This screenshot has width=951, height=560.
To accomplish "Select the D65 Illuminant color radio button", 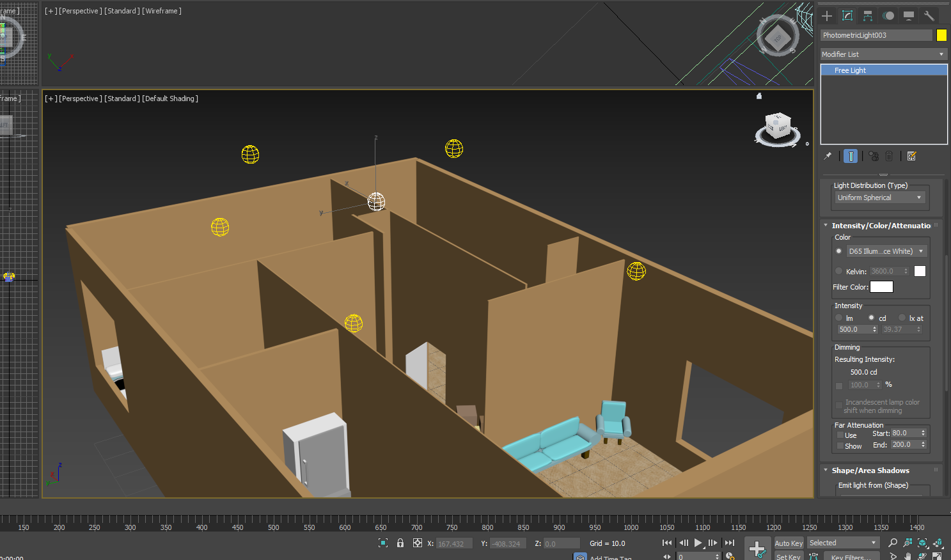I will pos(839,251).
